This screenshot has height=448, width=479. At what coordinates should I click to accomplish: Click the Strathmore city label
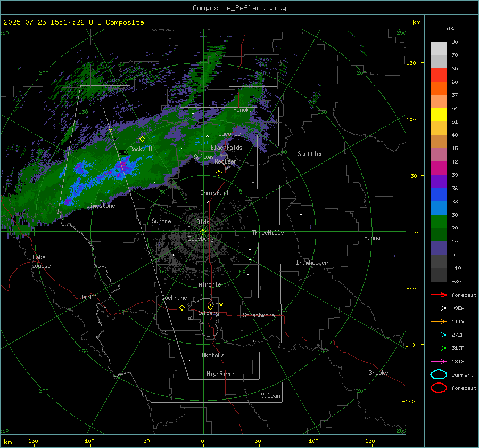coord(259,315)
